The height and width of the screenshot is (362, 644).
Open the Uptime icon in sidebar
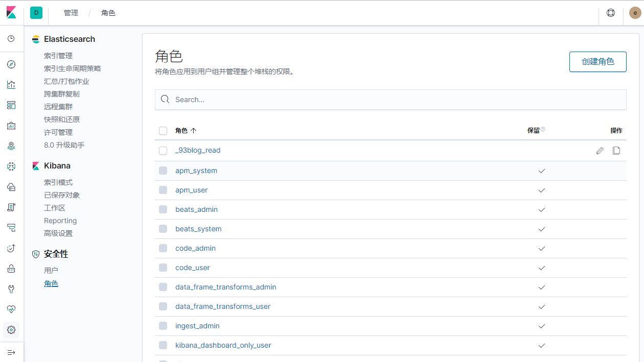[x=11, y=248]
